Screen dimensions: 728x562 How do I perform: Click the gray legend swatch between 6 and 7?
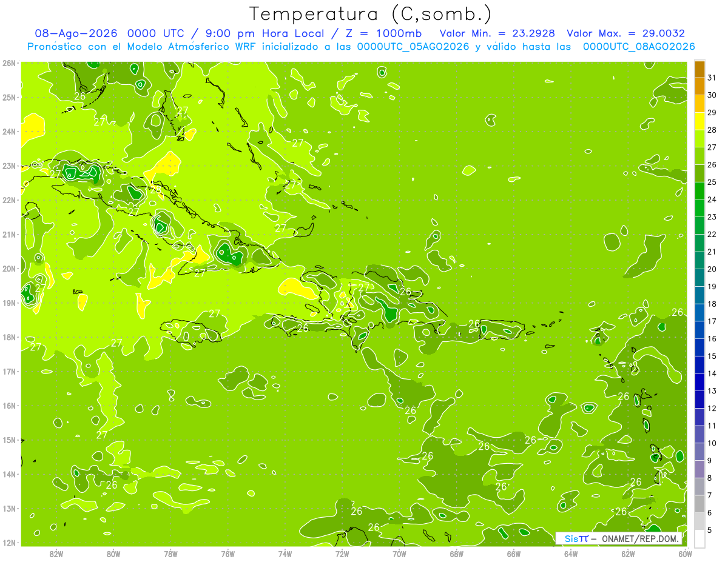point(699,504)
